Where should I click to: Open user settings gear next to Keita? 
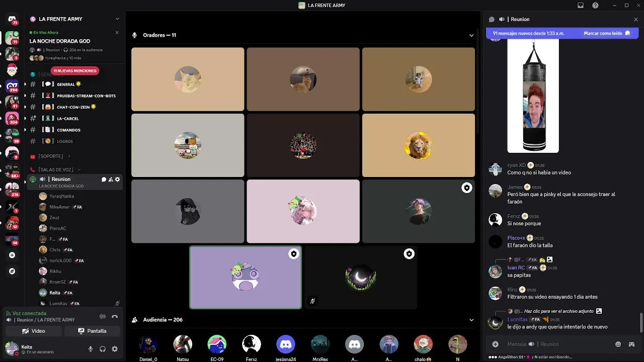115,349
